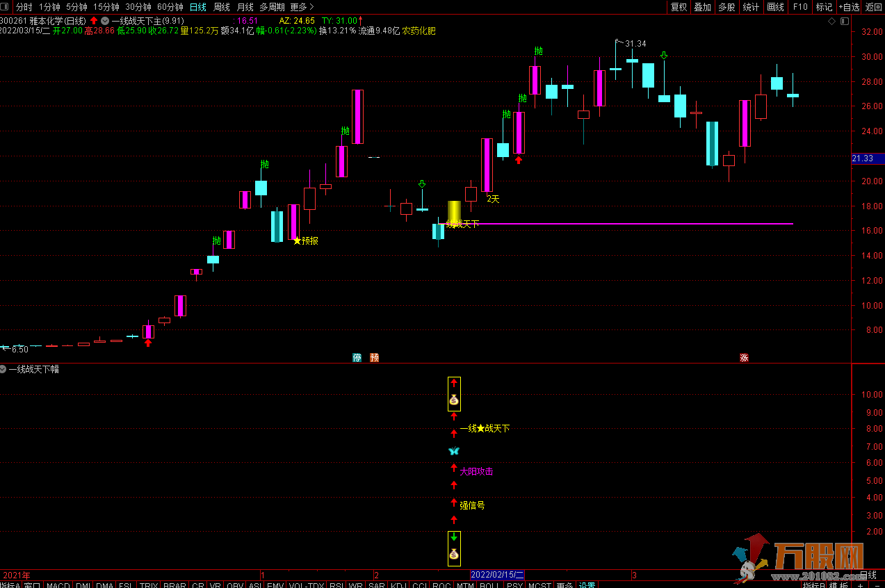Add stock via +自选 button
Screen dimensions: 885x588
pos(849,7)
